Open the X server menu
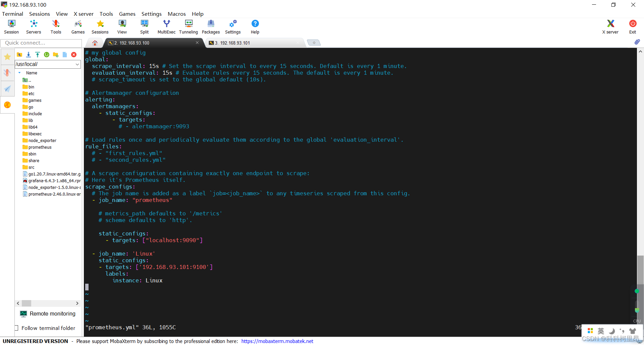The image size is (644, 345). click(84, 14)
